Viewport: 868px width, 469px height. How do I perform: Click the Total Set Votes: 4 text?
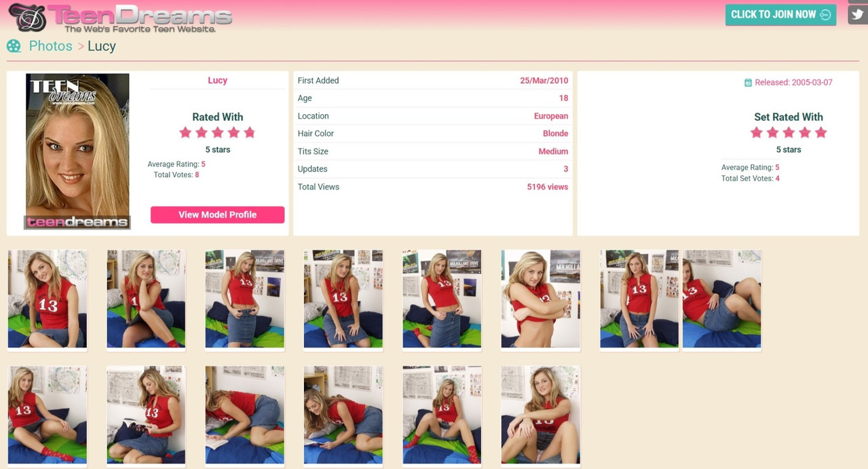751,179
